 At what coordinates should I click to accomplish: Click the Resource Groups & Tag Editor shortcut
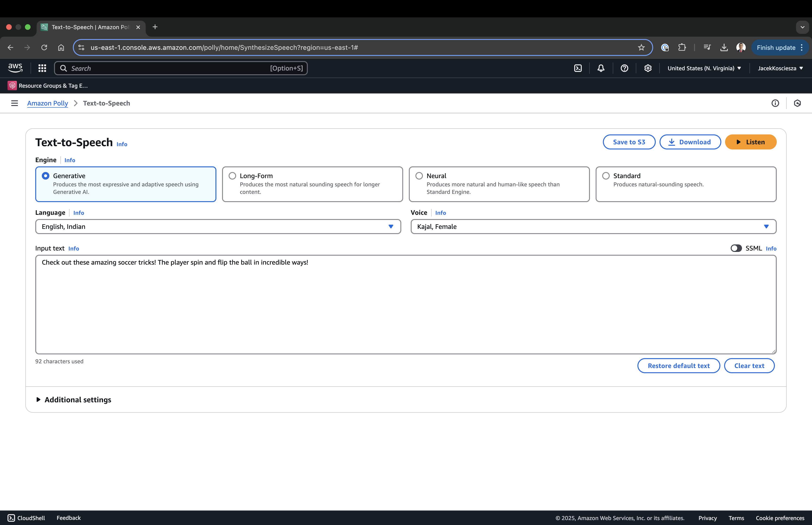48,86
